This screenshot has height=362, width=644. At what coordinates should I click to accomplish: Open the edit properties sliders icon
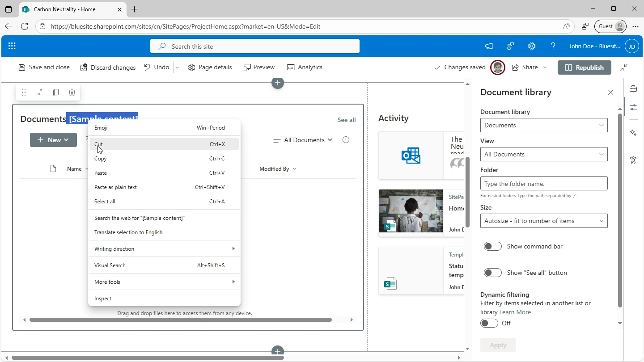point(40,93)
